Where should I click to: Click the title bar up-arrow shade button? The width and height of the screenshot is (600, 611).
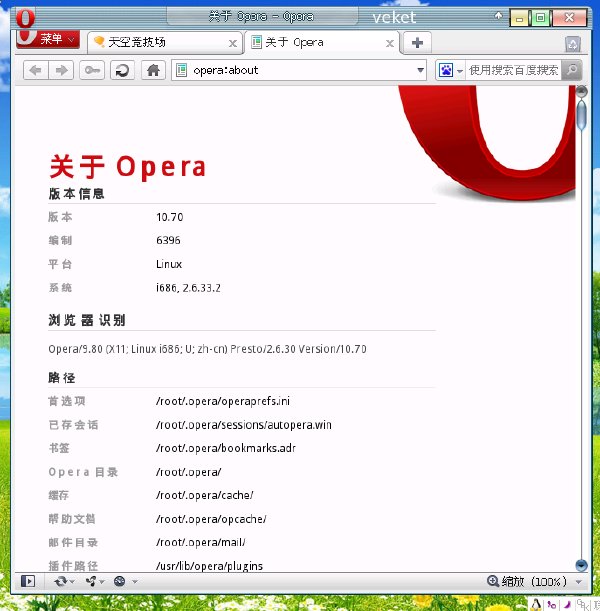click(498, 16)
